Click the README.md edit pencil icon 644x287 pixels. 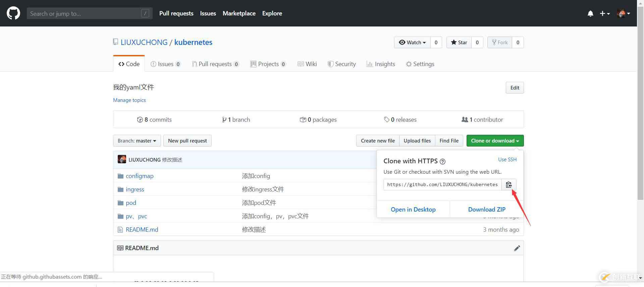point(517,248)
